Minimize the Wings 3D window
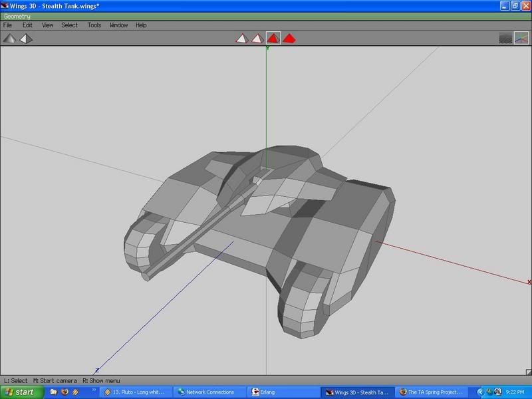Screen dimensions: 532x399 pos(505,6)
